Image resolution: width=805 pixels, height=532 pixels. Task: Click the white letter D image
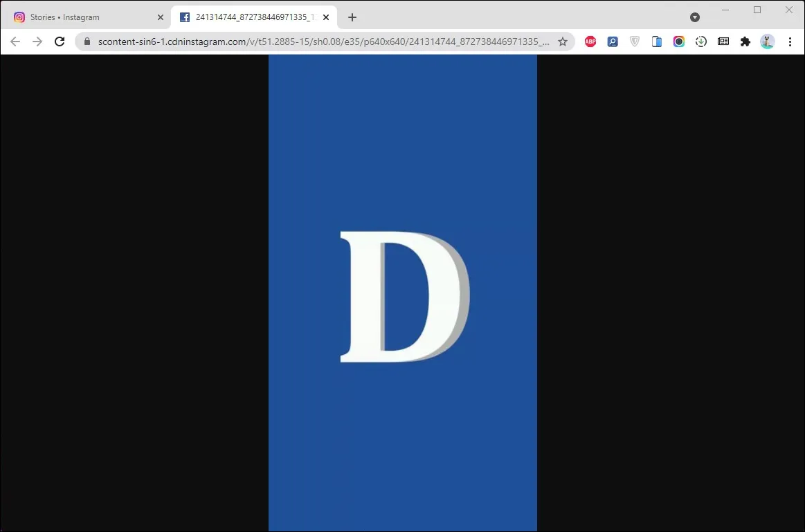403,296
